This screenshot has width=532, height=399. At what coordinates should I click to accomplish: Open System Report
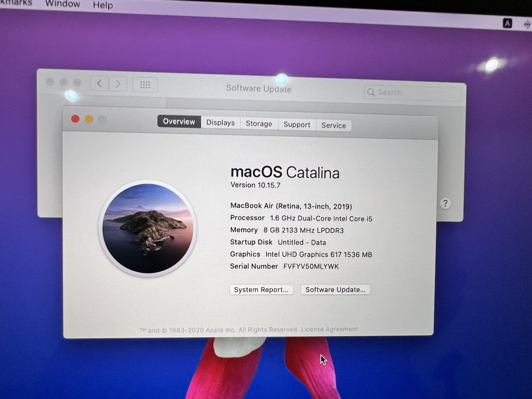click(x=261, y=290)
